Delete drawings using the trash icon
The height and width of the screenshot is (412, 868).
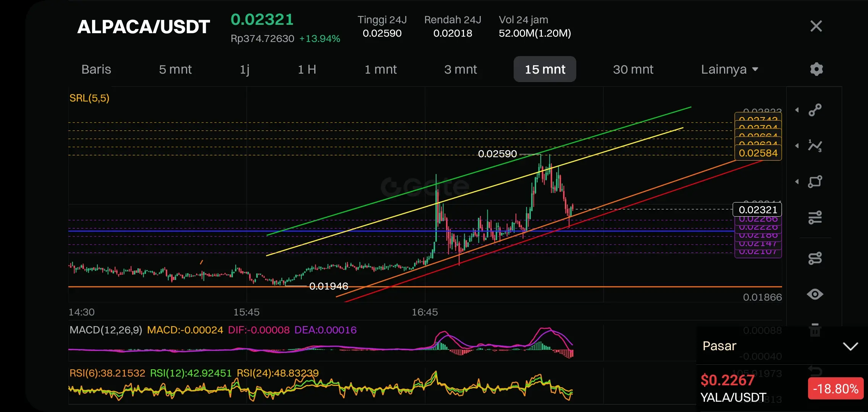click(x=815, y=330)
